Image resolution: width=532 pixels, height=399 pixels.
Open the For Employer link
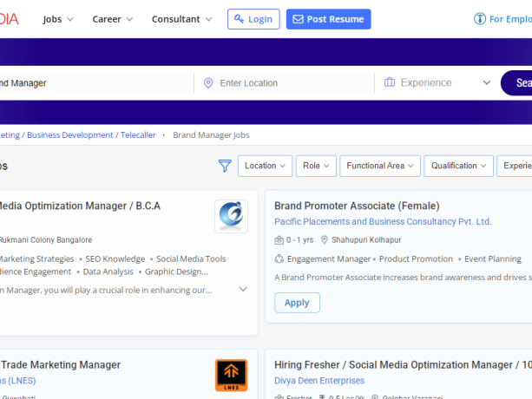pos(510,19)
